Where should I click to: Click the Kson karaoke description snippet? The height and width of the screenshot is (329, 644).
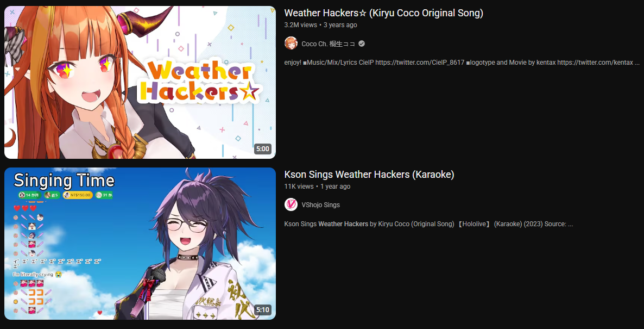(x=428, y=224)
